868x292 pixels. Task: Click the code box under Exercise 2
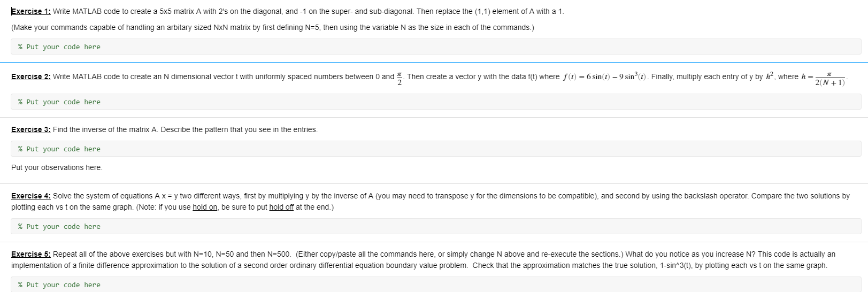436,102
